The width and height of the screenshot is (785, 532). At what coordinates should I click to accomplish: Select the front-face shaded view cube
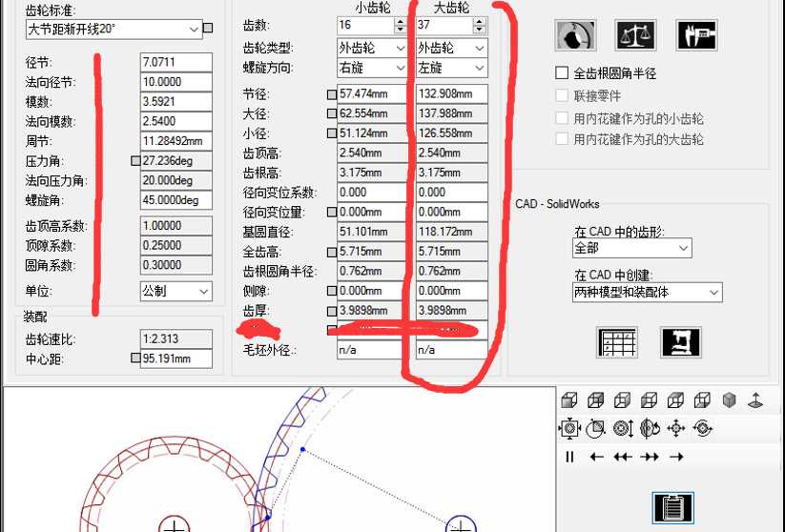coord(569,400)
